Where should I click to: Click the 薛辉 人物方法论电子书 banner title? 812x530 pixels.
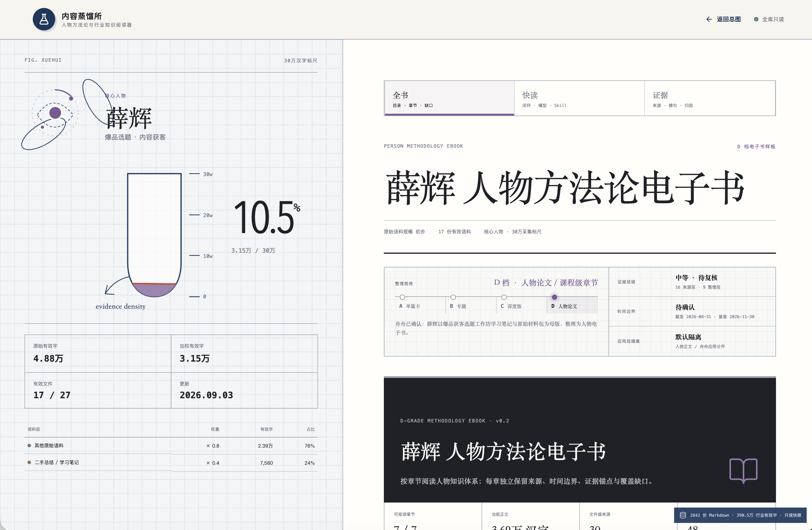(x=503, y=451)
